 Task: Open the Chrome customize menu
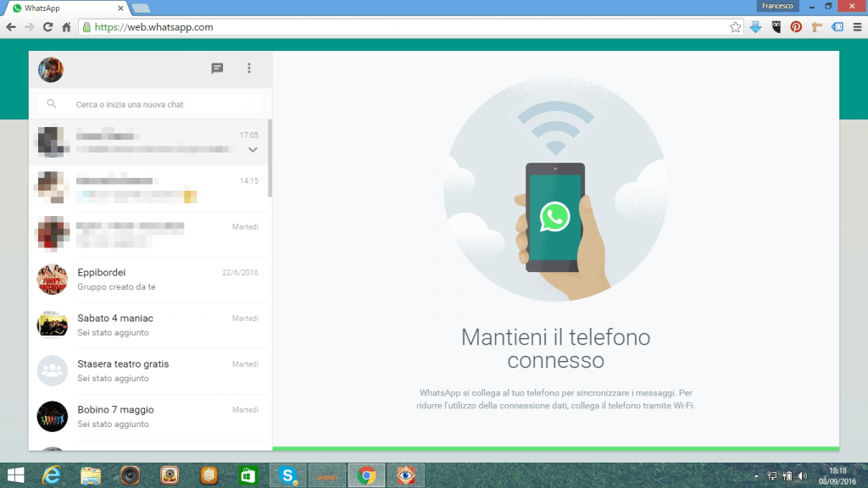tap(856, 26)
